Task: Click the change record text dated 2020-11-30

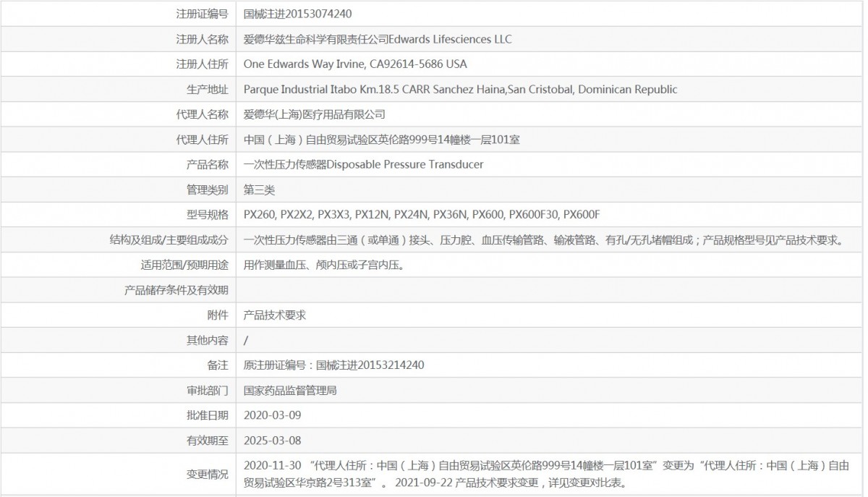Action: pos(547,474)
